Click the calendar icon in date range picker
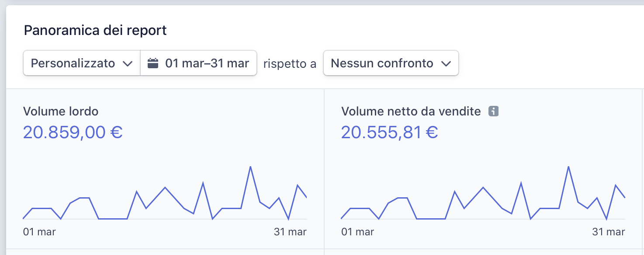The height and width of the screenshot is (255, 644). (153, 63)
